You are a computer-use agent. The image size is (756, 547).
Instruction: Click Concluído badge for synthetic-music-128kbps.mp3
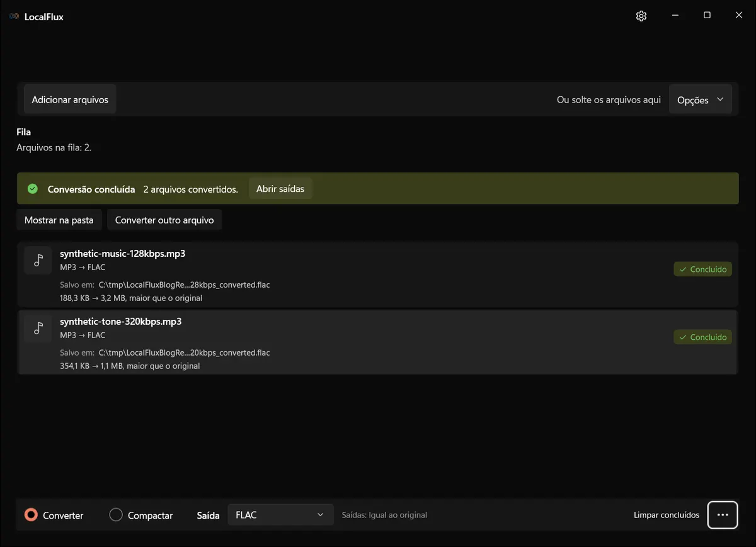[702, 269]
